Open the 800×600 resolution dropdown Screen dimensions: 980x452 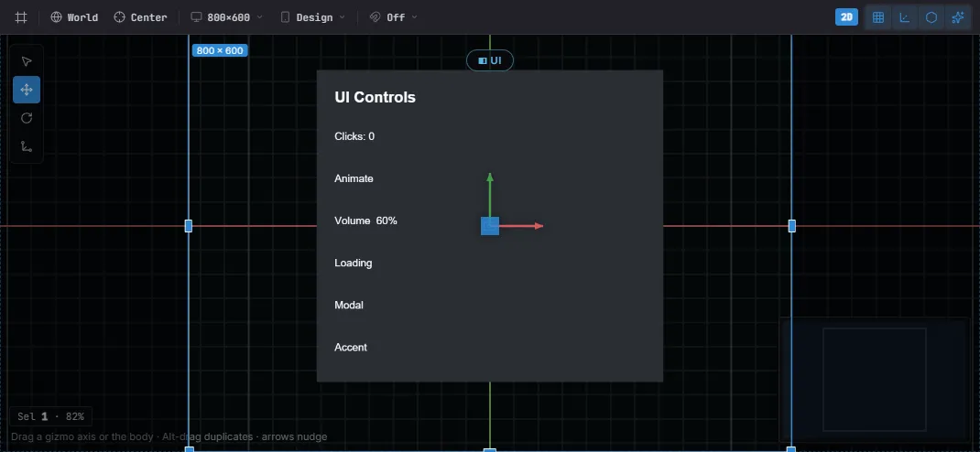[x=227, y=17]
